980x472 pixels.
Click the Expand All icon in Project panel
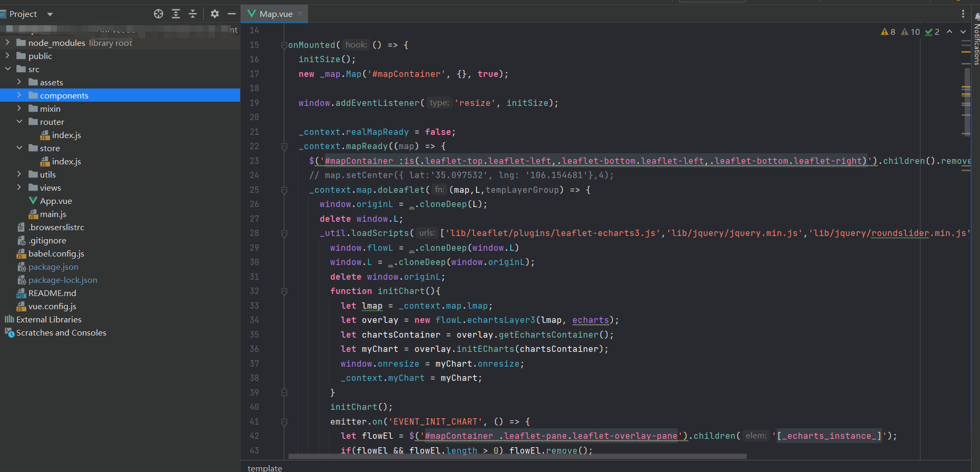(176, 14)
